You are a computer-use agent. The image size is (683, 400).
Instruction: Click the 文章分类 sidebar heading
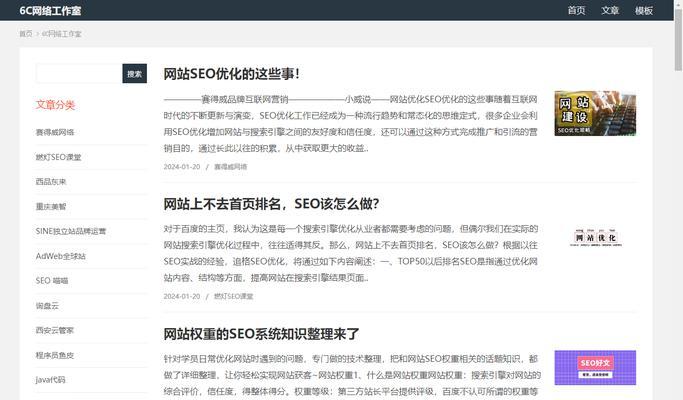pyautogui.click(x=55, y=105)
